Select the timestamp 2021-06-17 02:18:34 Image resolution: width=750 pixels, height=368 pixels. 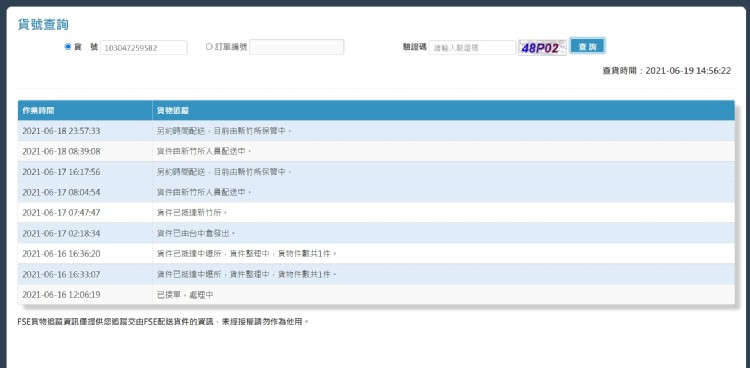coord(61,233)
